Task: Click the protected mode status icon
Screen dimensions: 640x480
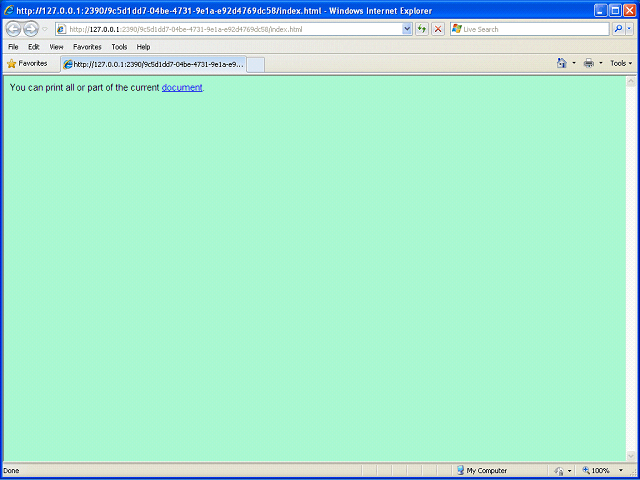Action: [559, 471]
